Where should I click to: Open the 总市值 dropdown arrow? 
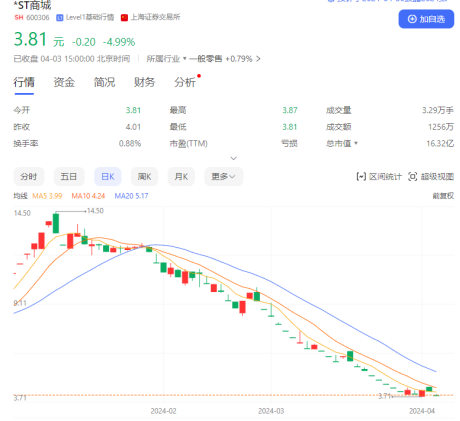click(356, 143)
